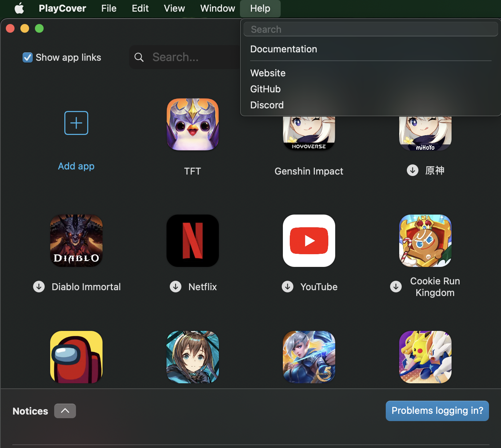The image size is (501, 448).
Task: Click the Genshin Impact label
Action: (309, 171)
